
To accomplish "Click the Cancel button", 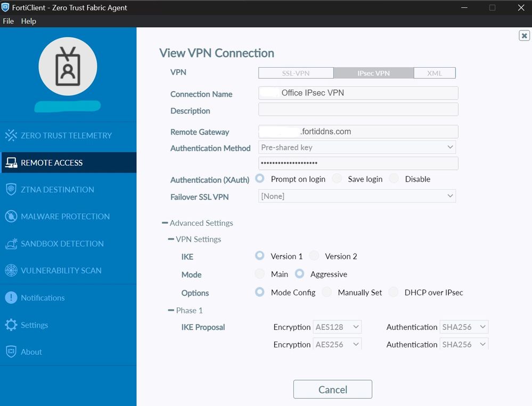I will click(x=333, y=389).
